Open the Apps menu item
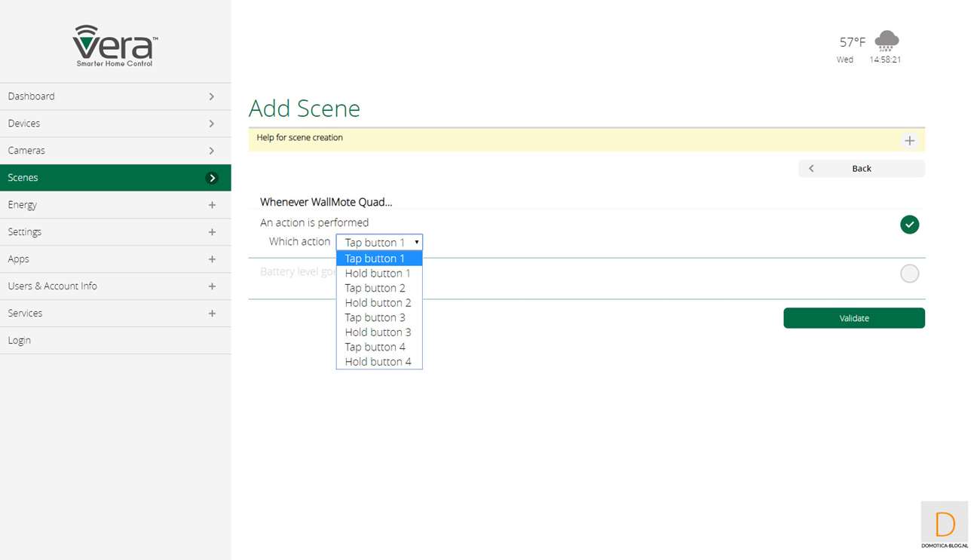980x560 pixels. 19,259
